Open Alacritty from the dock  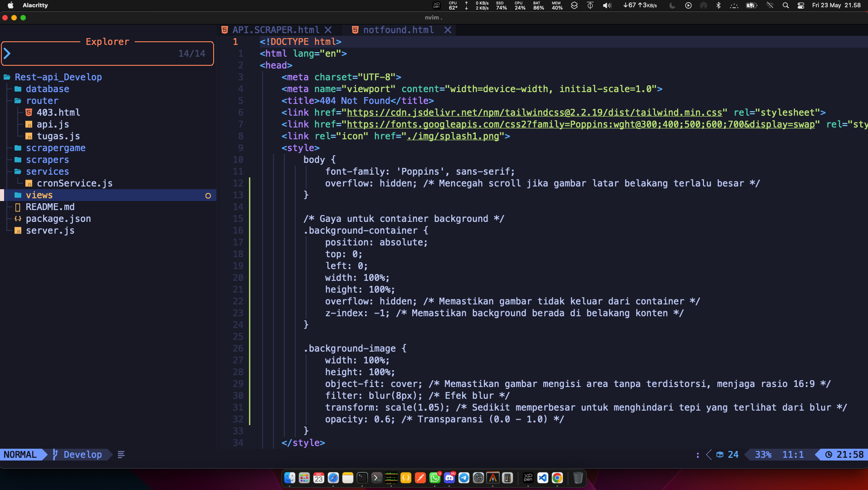click(493, 478)
